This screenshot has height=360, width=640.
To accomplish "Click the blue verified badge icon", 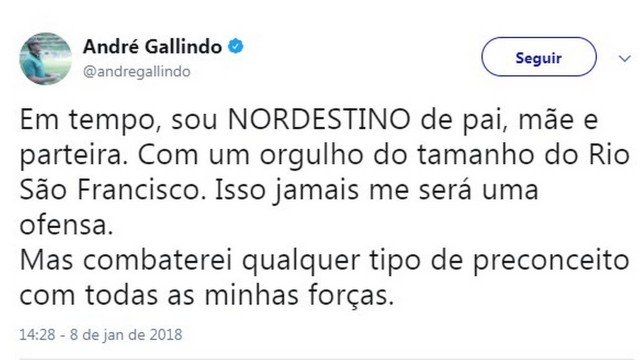I will click(x=236, y=46).
